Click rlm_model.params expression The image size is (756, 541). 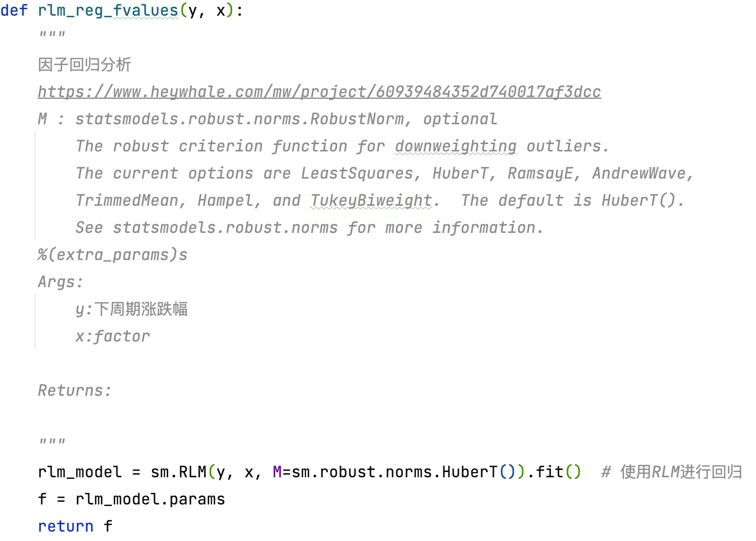point(150,499)
